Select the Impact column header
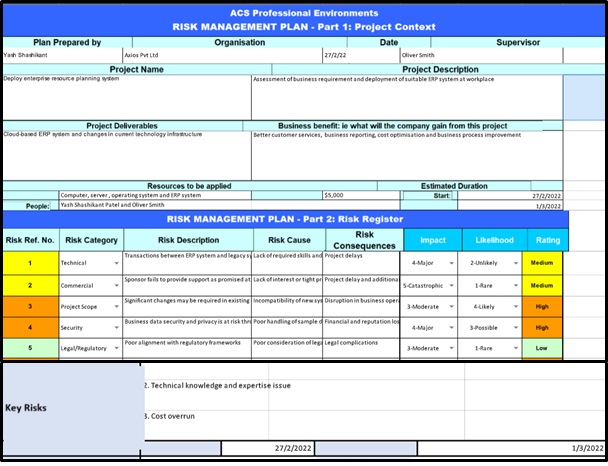Screen dimensions: 608x466 [433, 240]
